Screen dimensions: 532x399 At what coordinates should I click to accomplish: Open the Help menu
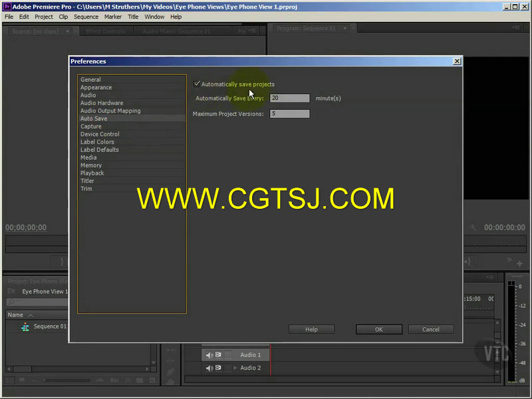[176, 17]
